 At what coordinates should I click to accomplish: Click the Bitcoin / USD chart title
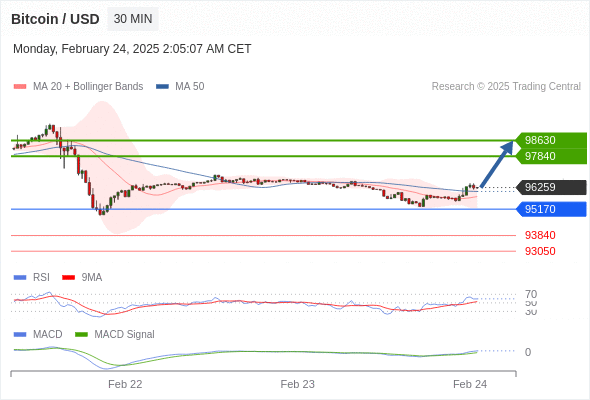point(55,19)
